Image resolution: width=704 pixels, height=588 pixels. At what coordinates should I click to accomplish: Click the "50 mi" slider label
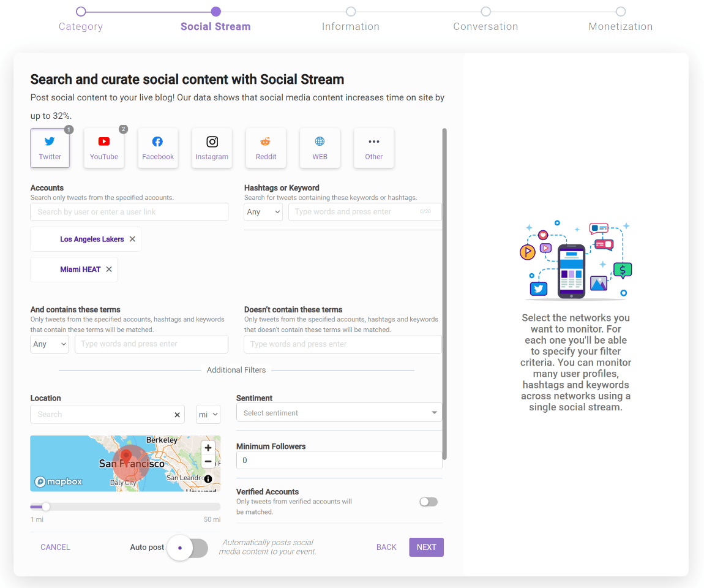[x=212, y=519]
